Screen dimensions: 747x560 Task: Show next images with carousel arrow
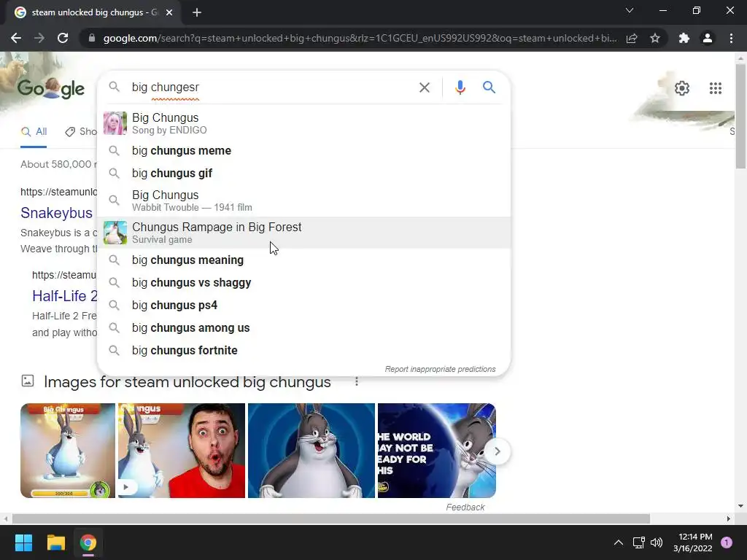[497, 451]
